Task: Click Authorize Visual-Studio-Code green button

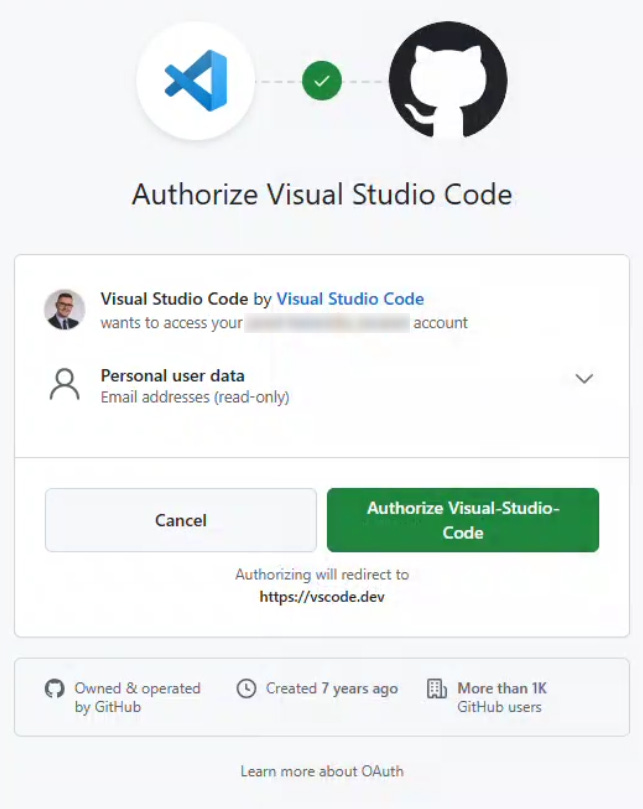Action: pos(463,520)
